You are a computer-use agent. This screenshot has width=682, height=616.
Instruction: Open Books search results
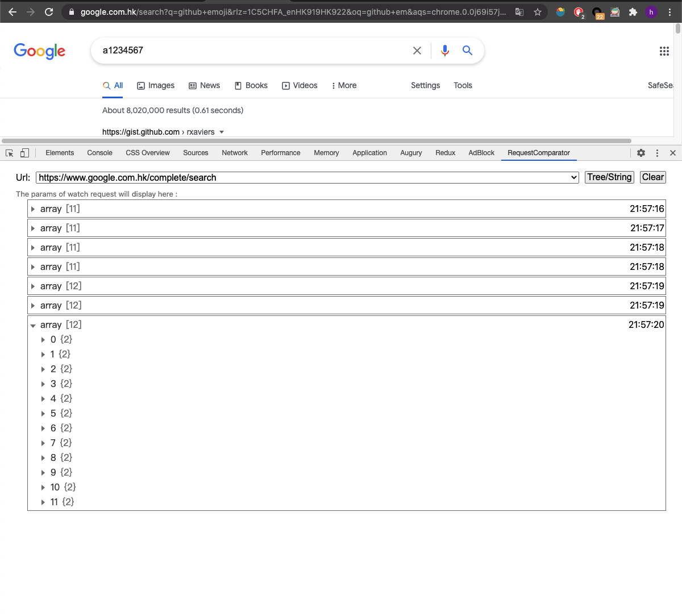click(251, 85)
